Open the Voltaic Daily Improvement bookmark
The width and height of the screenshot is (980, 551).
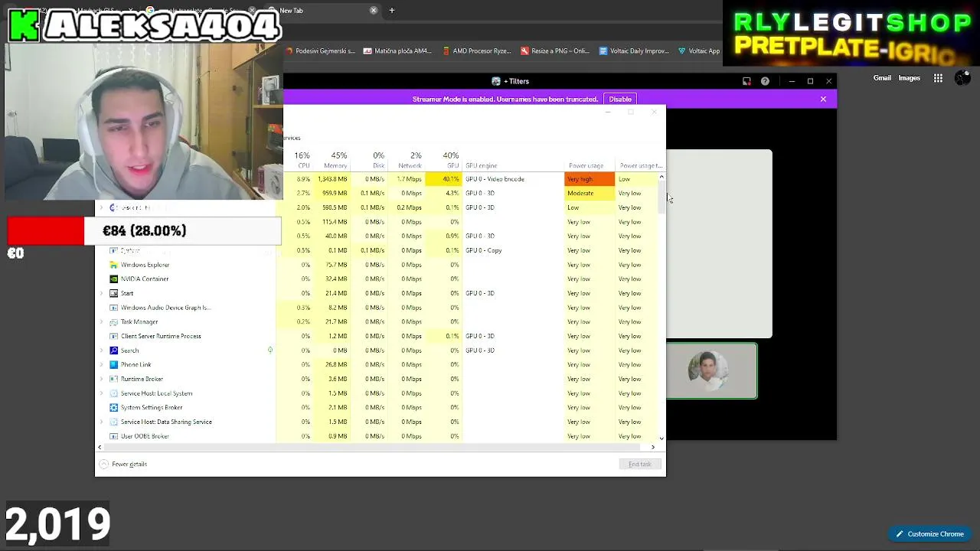click(x=634, y=51)
